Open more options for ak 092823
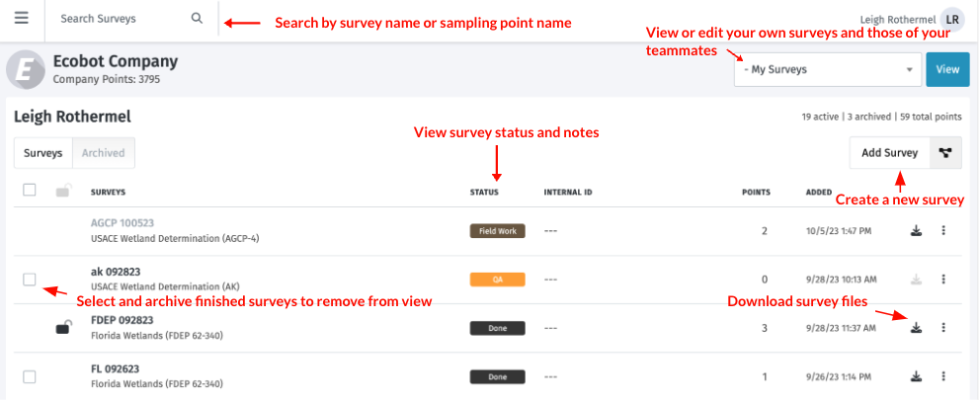 pyautogui.click(x=943, y=280)
